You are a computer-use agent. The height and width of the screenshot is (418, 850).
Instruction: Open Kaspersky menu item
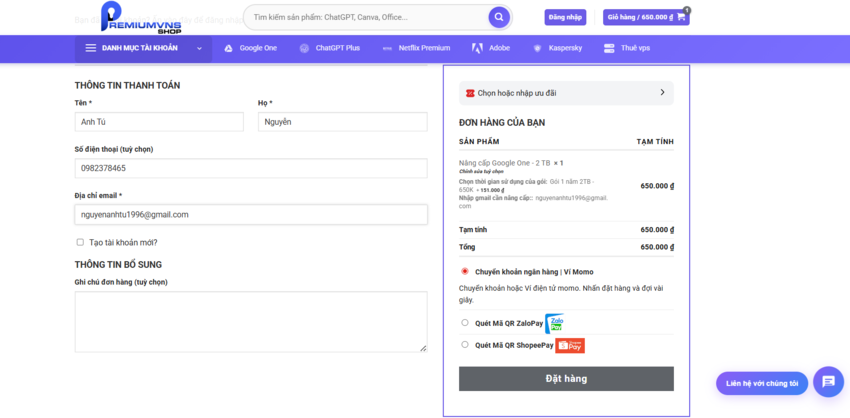tap(557, 48)
